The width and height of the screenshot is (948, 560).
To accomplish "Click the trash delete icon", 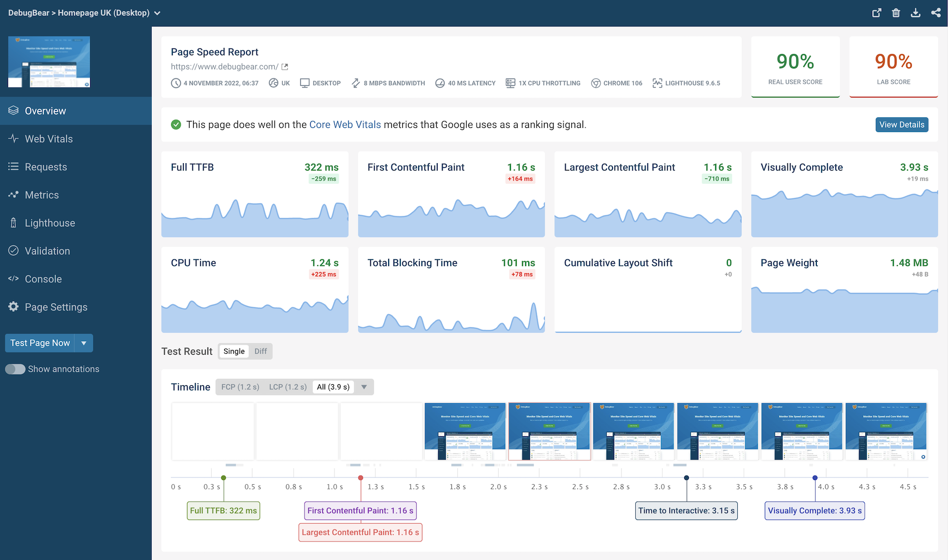I will pos(896,13).
